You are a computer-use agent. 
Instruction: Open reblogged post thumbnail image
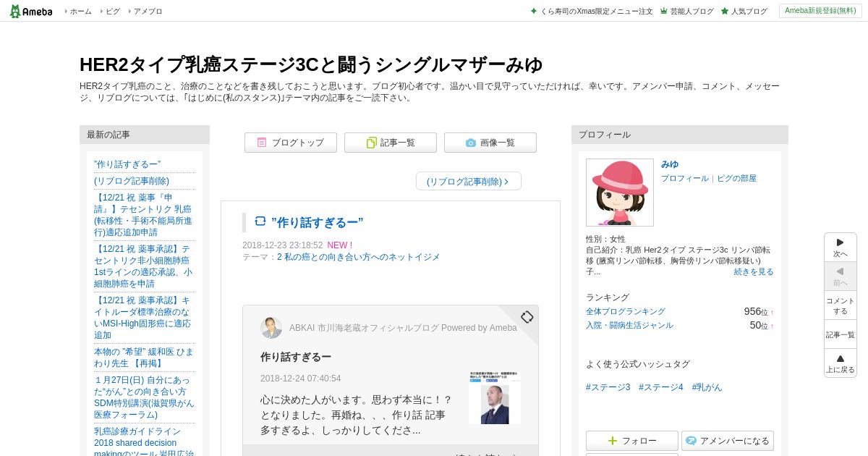click(495, 397)
